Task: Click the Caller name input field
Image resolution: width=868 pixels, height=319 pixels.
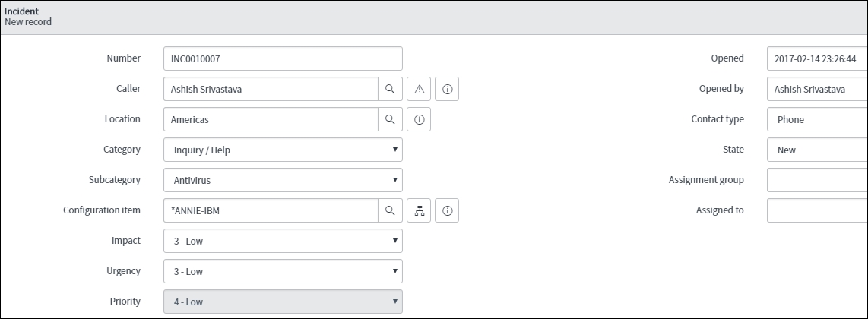Action: coord(271,89)
